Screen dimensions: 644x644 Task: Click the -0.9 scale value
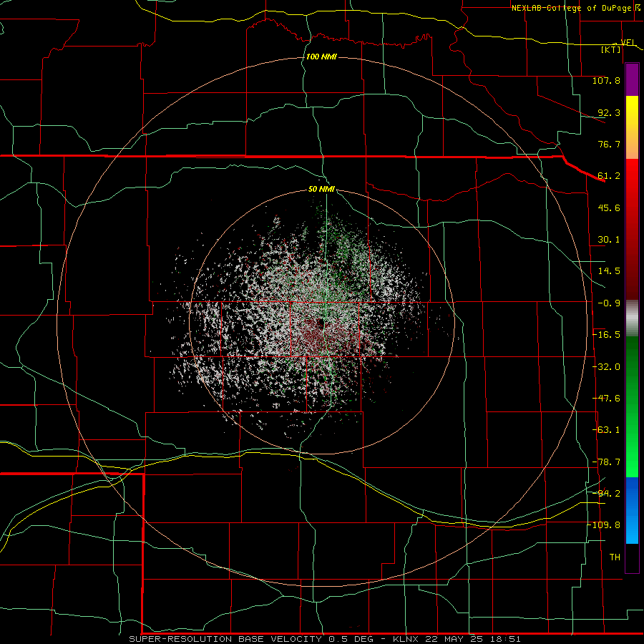609,303
